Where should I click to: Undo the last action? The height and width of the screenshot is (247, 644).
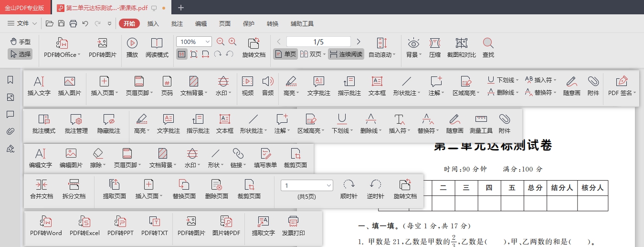pos(85,23)
